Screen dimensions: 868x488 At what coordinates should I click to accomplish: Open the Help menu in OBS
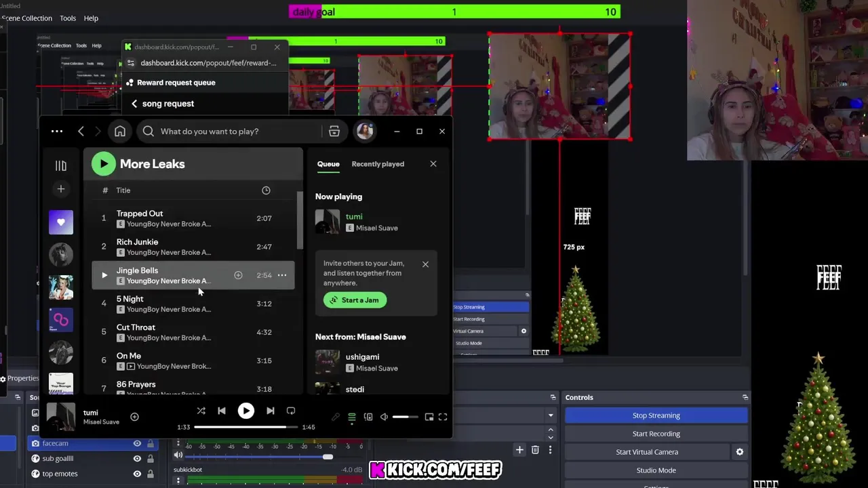click(91, 18)
